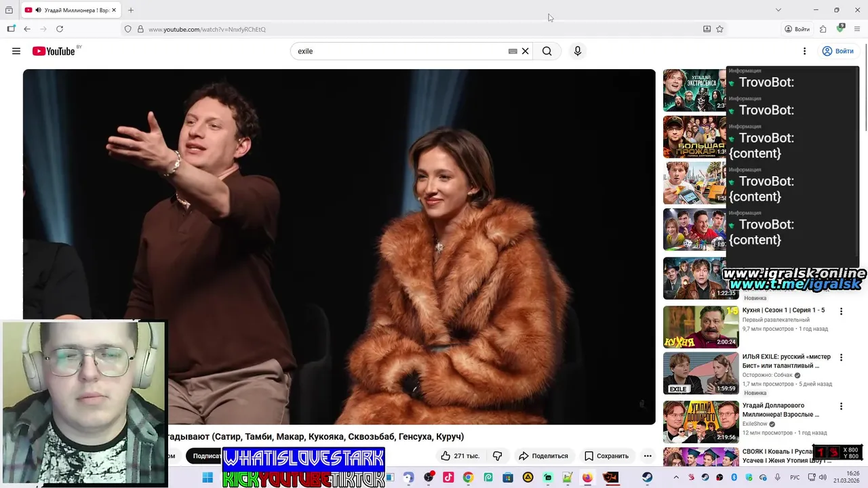Open the Осторожно: Собчак channel
This screenshot has width=868, height=488.
point(768,375)
